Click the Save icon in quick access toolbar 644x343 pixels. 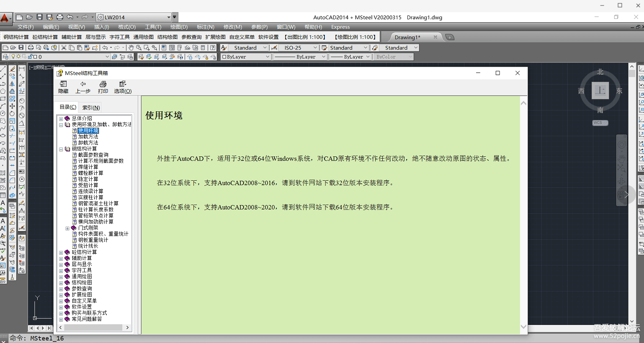[x=39, y=17]
